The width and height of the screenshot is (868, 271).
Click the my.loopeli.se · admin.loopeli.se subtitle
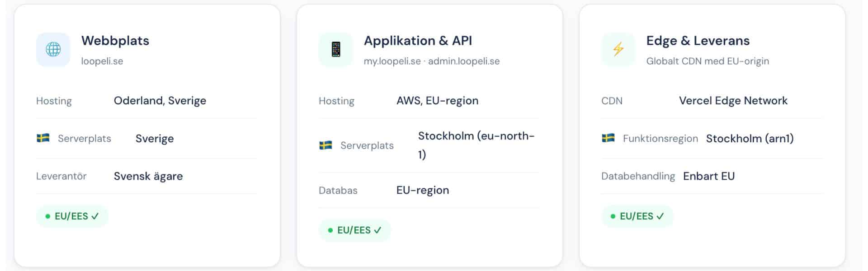tap(432, 61)
